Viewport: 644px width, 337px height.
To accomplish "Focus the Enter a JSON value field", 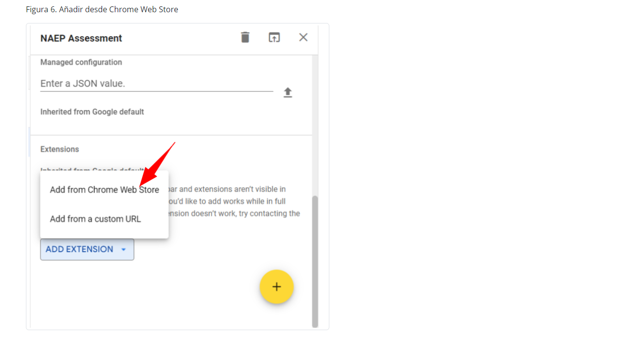I will click(156, 84).
